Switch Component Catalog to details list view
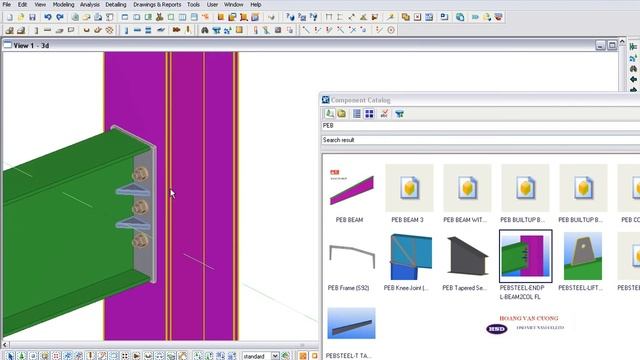This screenshot has height=360, width=640. point(357,114)
